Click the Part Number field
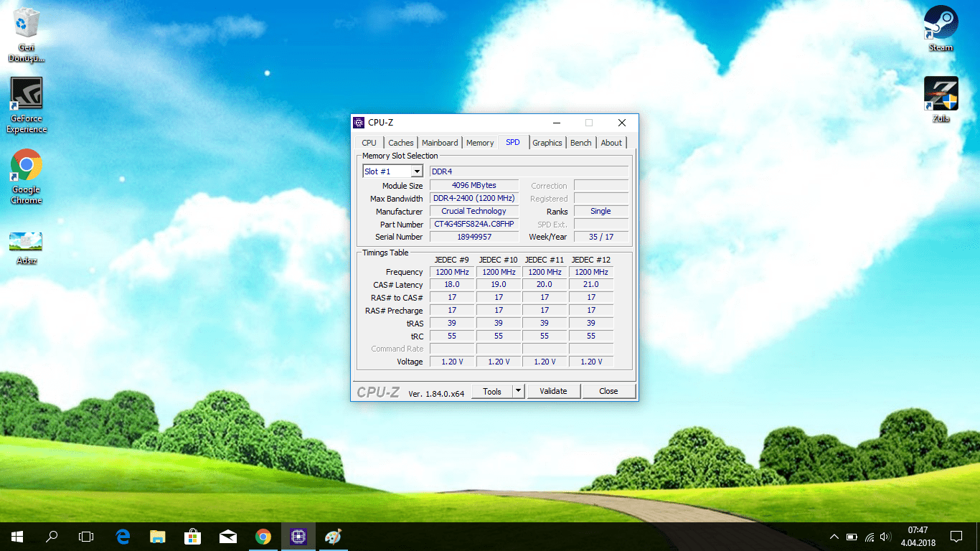This screenshot has width=980, height=551. (473, 224)
